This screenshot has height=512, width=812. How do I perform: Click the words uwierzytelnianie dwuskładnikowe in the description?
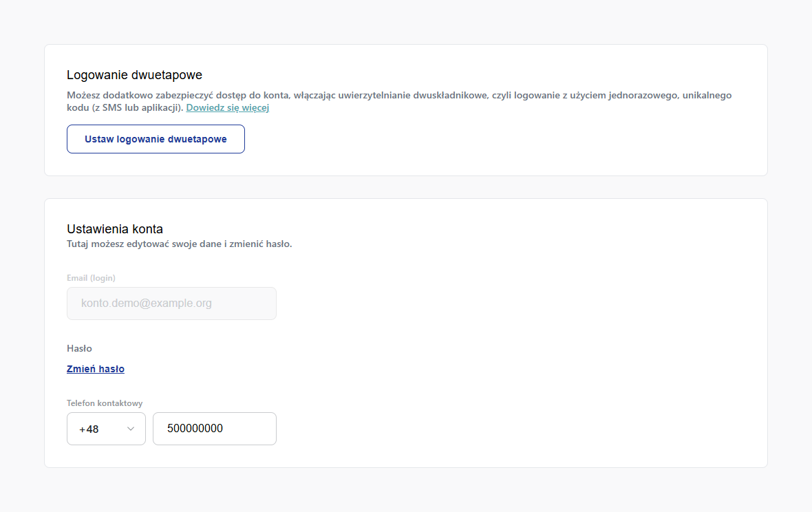[413, 95]
